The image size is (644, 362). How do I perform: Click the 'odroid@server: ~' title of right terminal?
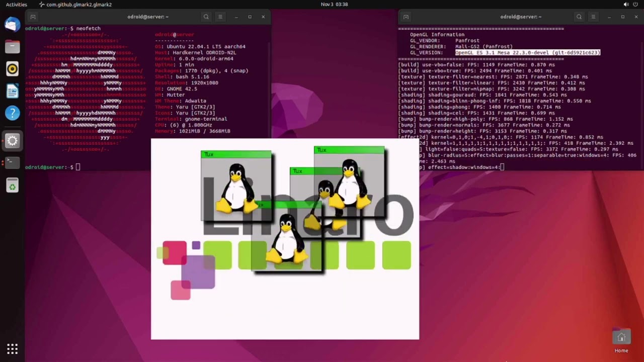tap(521, 17)
